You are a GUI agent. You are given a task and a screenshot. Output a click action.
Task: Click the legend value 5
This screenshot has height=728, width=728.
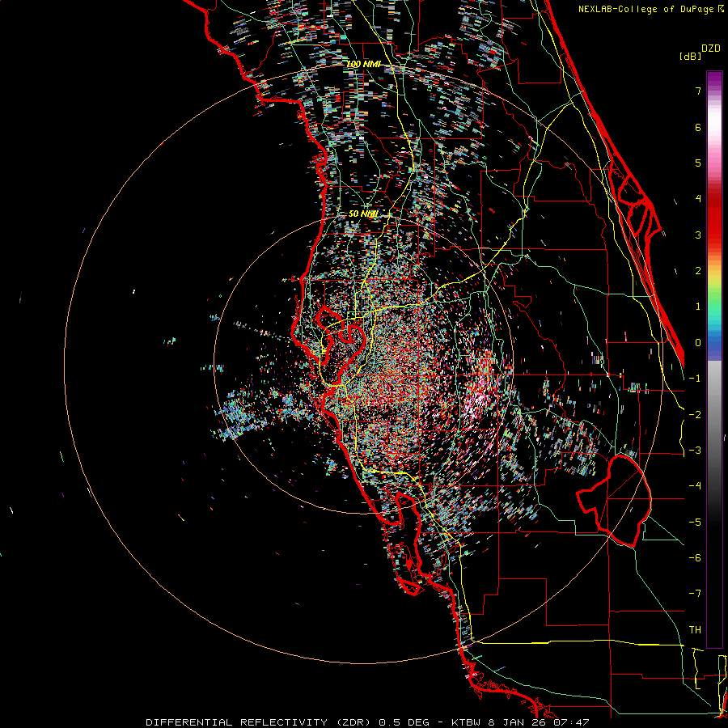point(698,163)
